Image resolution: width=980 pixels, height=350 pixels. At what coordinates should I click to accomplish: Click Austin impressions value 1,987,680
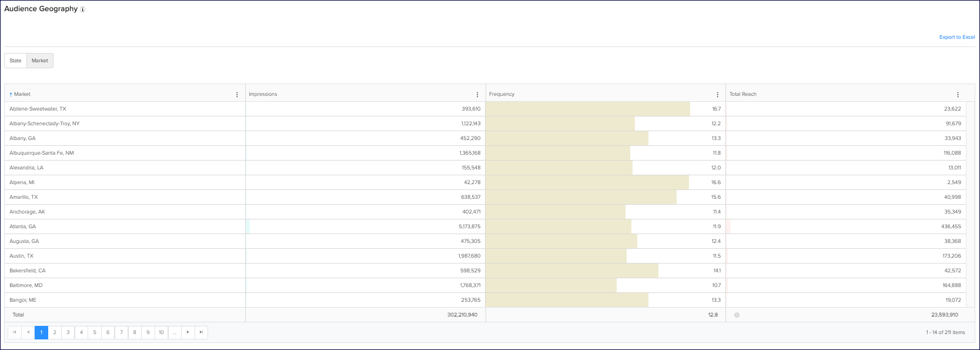[469, 256]
